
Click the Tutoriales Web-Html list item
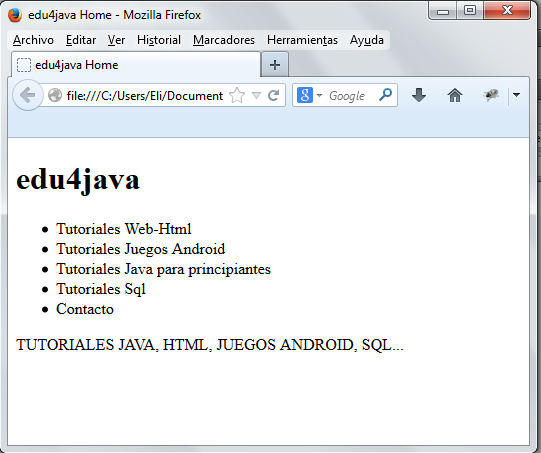coord(124,229)
